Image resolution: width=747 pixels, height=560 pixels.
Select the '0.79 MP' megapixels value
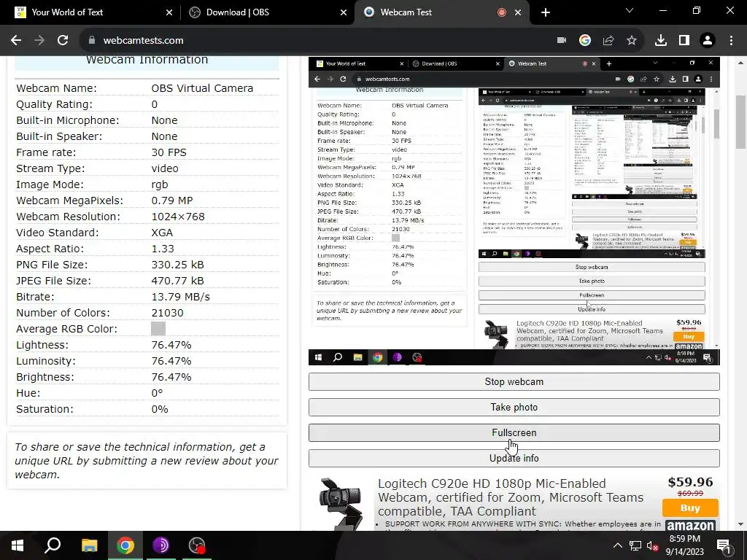172,201
